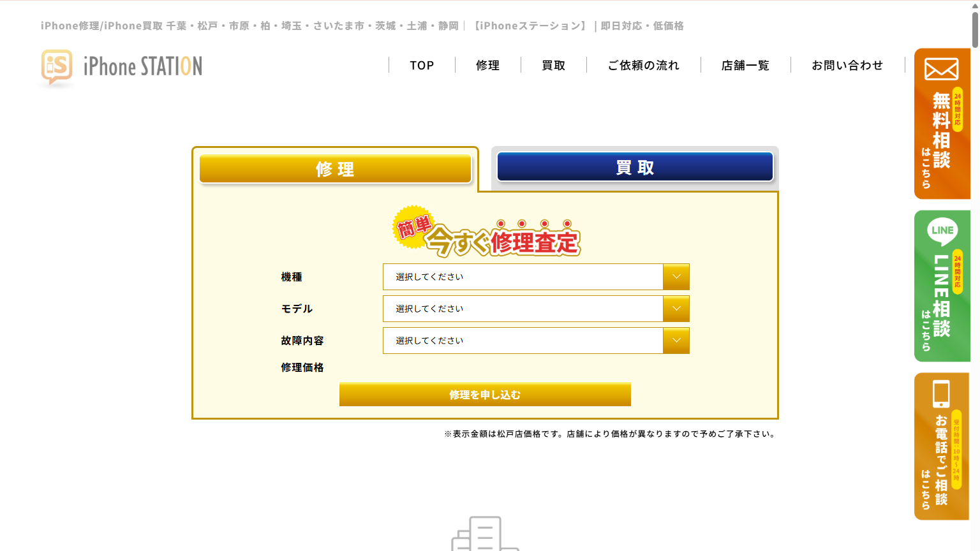Screen dimensions: 980x551
Task: Expand the モデル dropdown arrow
Action: coord(676,309)
